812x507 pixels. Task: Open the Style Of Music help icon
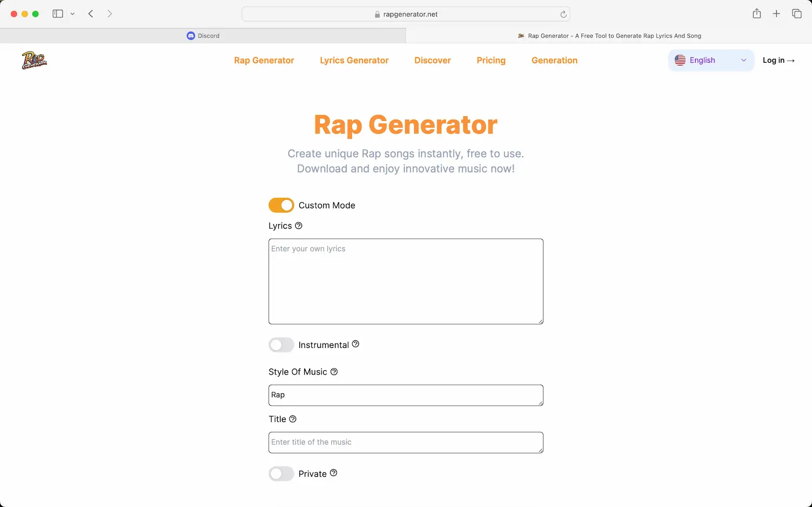[x=334, y=372]
